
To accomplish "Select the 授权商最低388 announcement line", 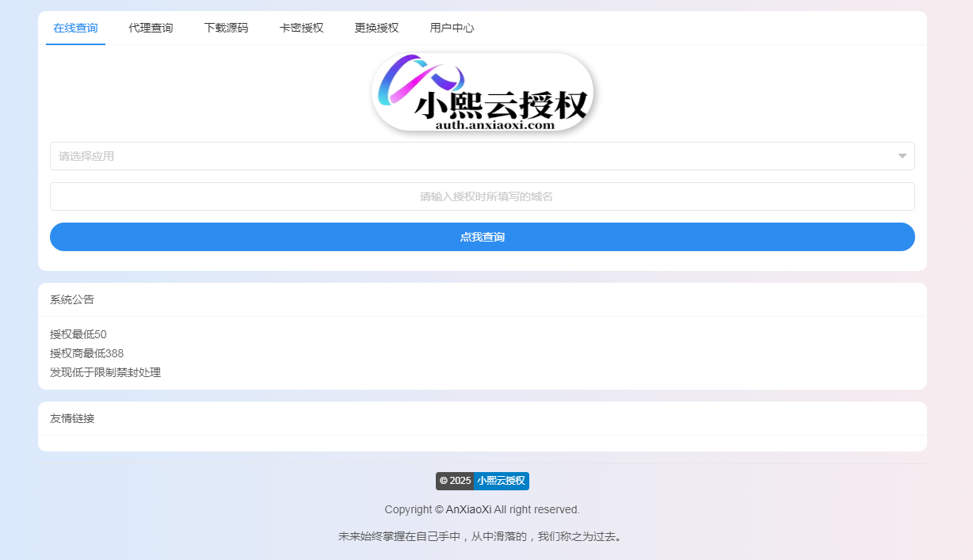I will coord(86,353).
